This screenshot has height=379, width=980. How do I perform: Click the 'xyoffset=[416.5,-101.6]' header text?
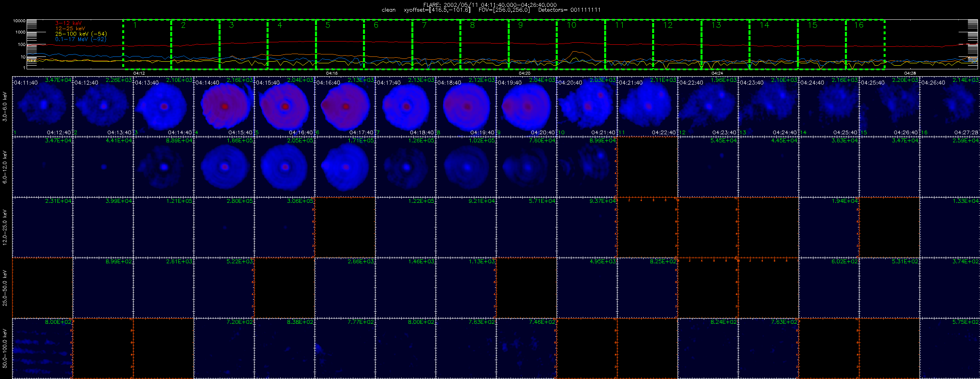437,10
